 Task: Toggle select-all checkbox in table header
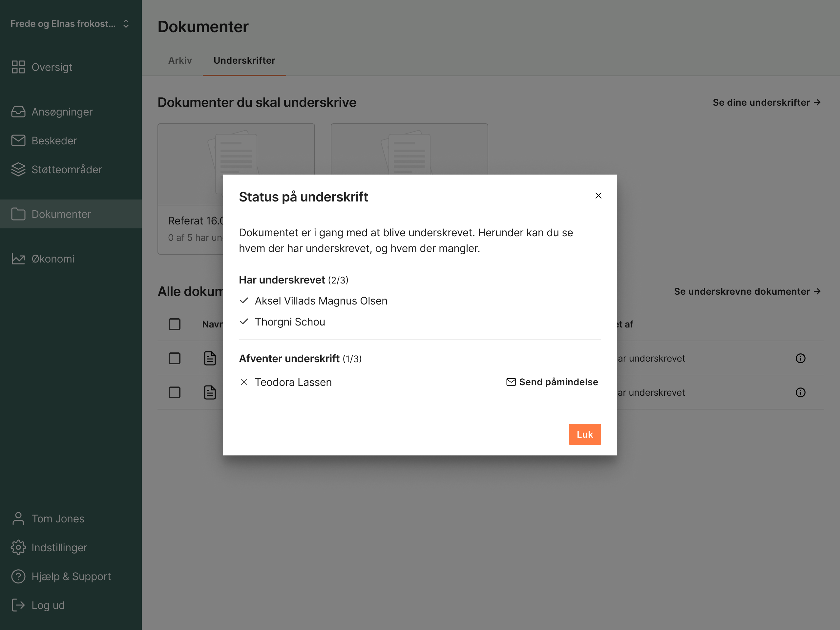[x=174, y=324]
